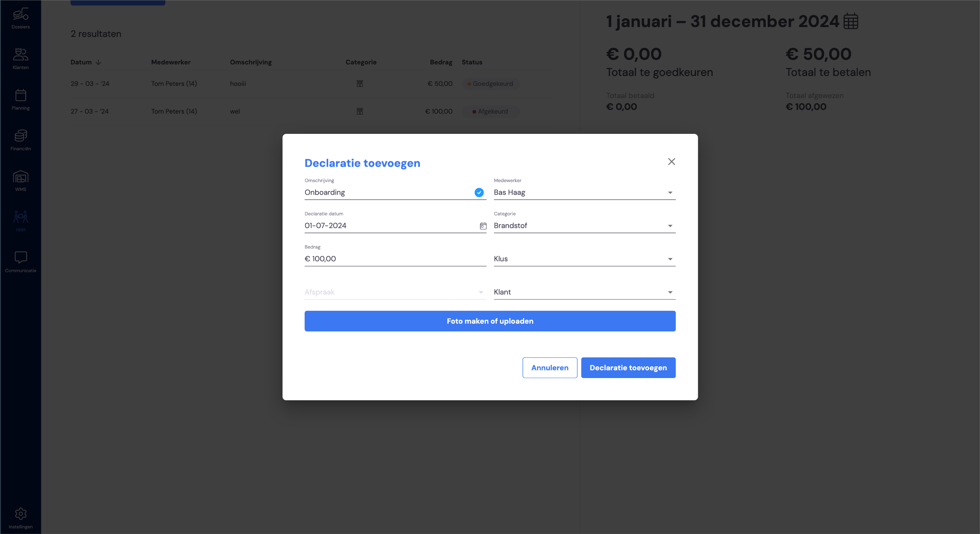Submit with Declaratie toevoegen button

628,368
